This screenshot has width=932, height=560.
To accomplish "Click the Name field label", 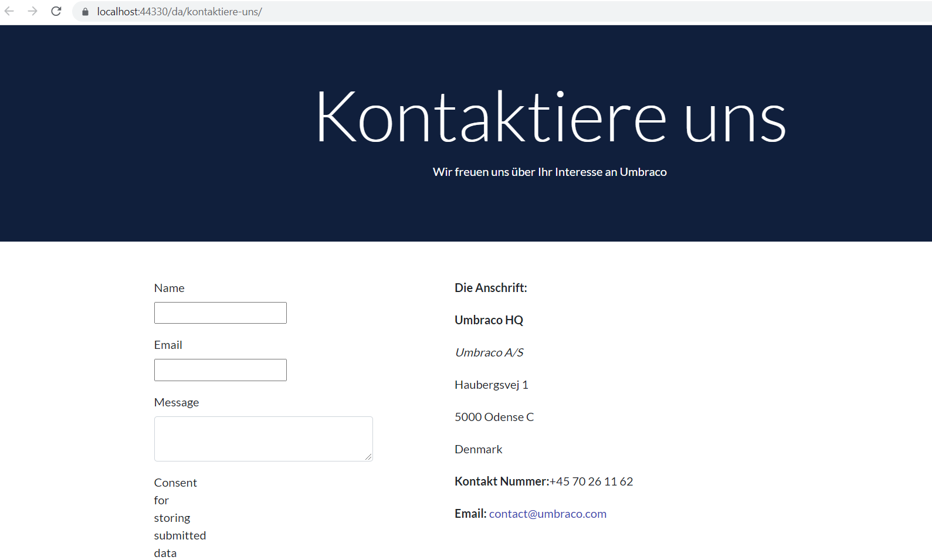I will (x=169, y=288).
